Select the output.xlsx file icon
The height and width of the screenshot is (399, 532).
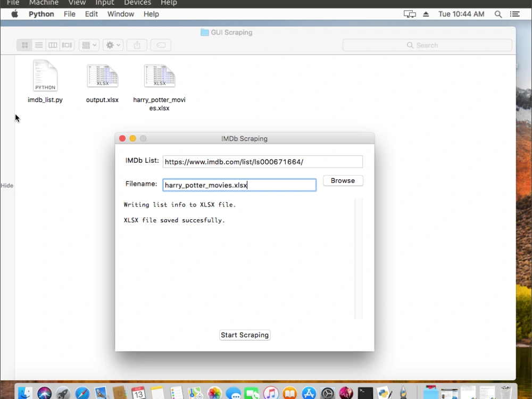(102, 76)
